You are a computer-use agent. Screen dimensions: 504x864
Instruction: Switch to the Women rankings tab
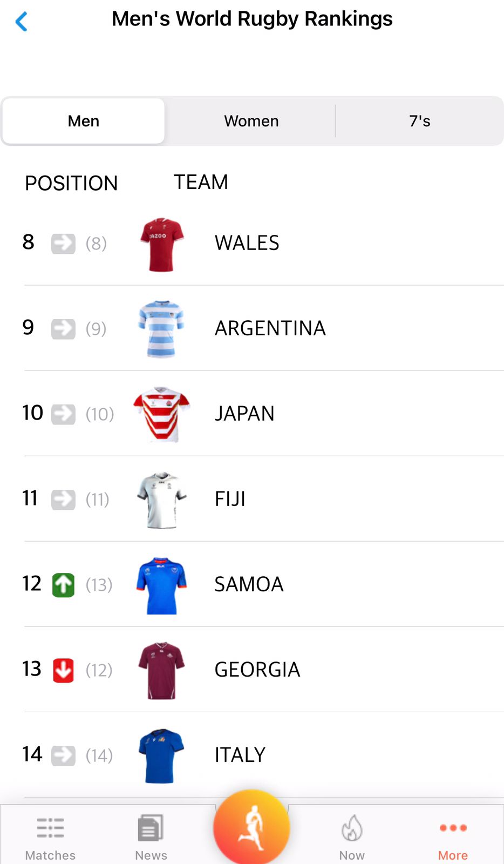point(251,121)
